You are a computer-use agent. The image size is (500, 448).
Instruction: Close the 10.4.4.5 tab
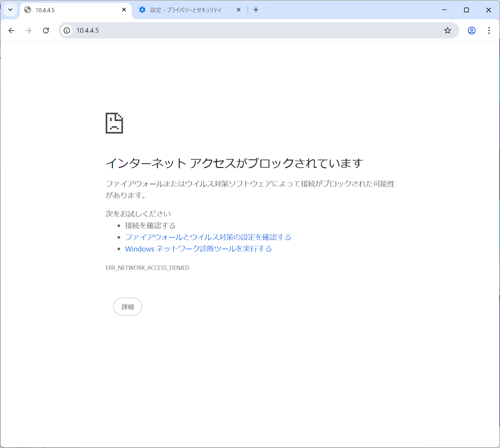point(124,10)
